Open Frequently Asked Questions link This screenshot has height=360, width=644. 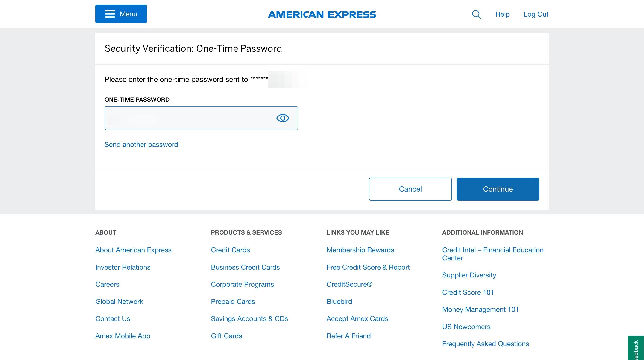(x=485, y=344)
